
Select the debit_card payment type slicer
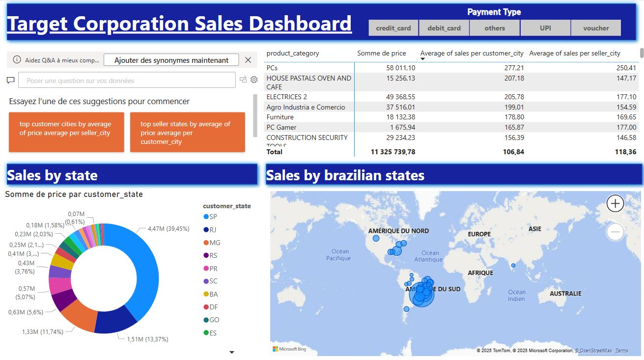pyautogui.click(x=444, y=28)
